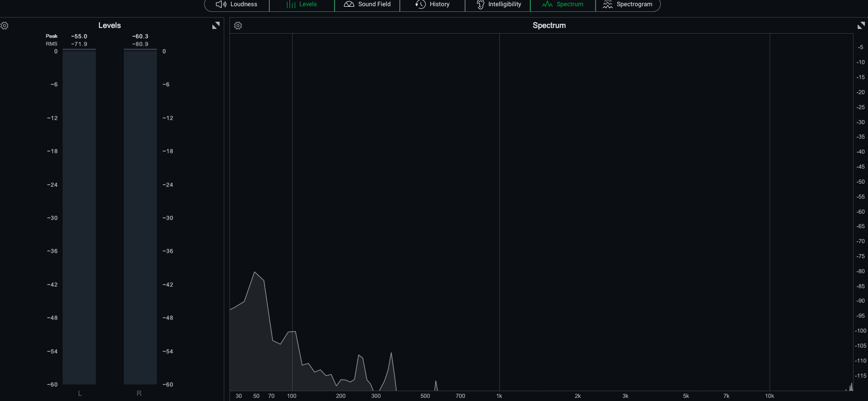Image resolution: width=868 pixels, height=401 pixels.
Task: Expand the Levels panel to full view
Action: [x=216, y=26]
